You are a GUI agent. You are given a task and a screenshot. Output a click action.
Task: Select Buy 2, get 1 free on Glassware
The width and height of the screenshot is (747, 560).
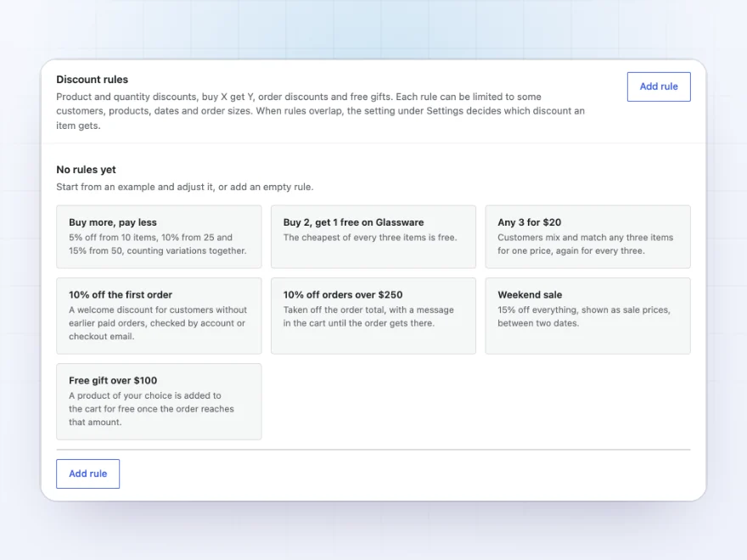pos(373,237)
